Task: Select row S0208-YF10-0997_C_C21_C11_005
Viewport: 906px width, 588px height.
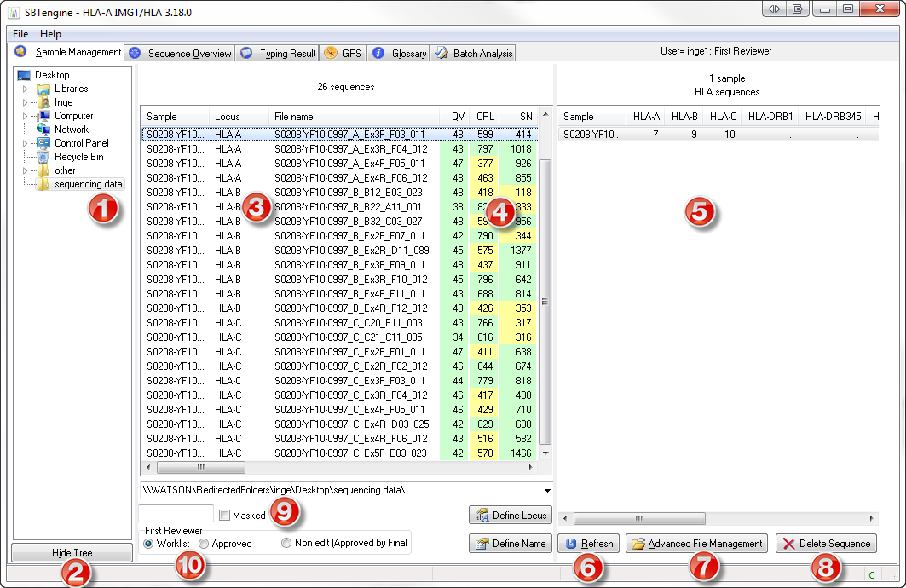Action: (x=341, y=337)
